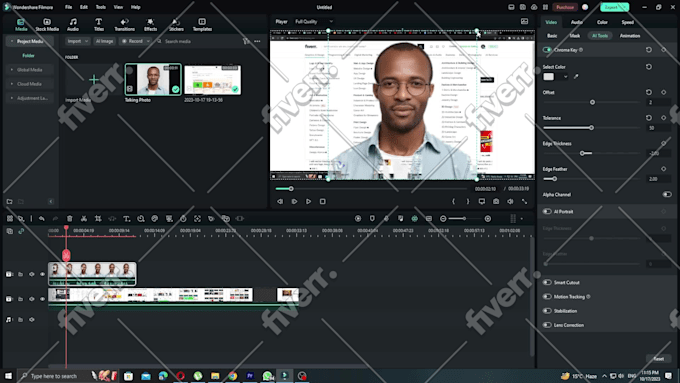Click the player volume icon
680x383 pixels.
point(510,201)
